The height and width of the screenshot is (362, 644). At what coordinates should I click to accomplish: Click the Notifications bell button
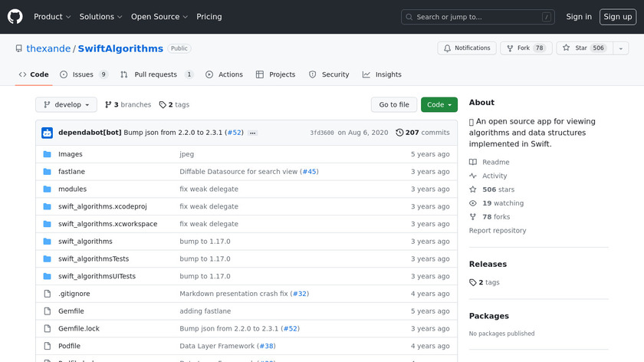point(466,48)
